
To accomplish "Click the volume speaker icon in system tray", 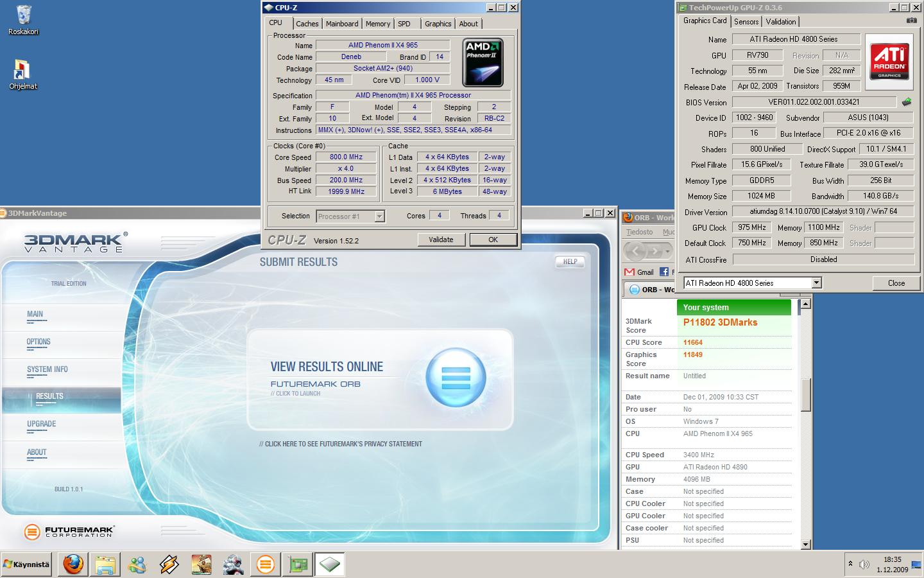I will click(x=864, y=565).
